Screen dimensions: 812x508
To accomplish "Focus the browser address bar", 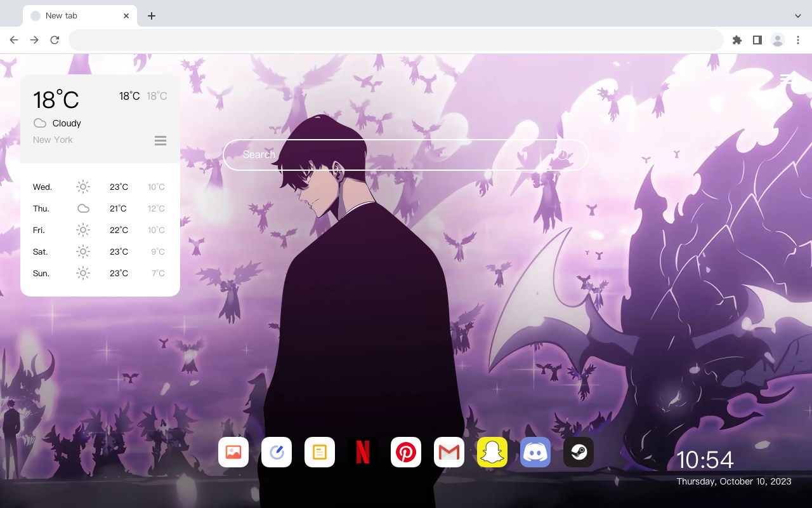I will [x=396, y=40].
